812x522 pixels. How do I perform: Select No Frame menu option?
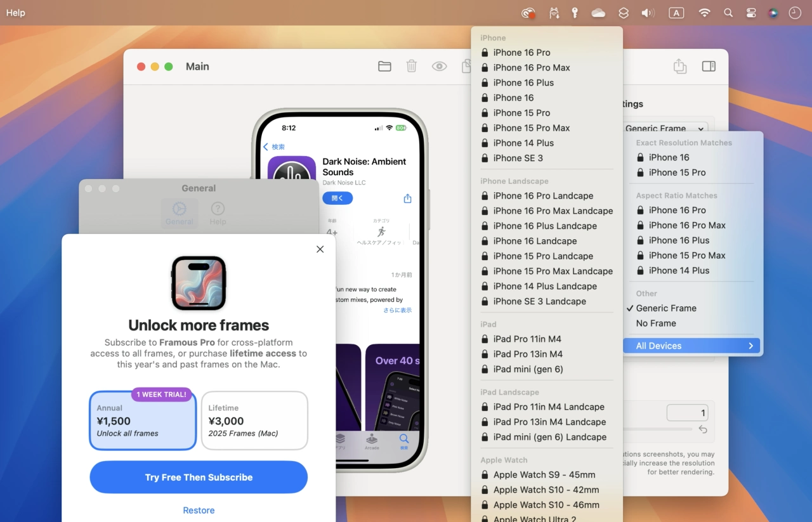click(x=656, y=323)
